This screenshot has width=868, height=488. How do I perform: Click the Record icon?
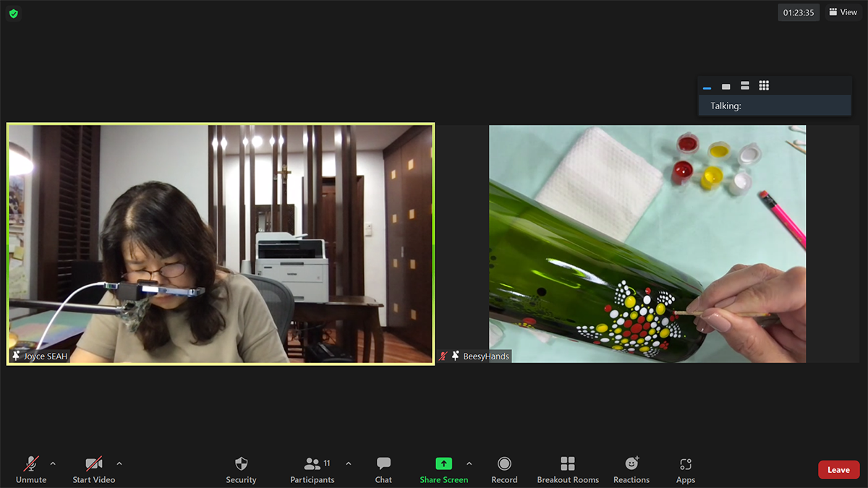click(504, 464)
